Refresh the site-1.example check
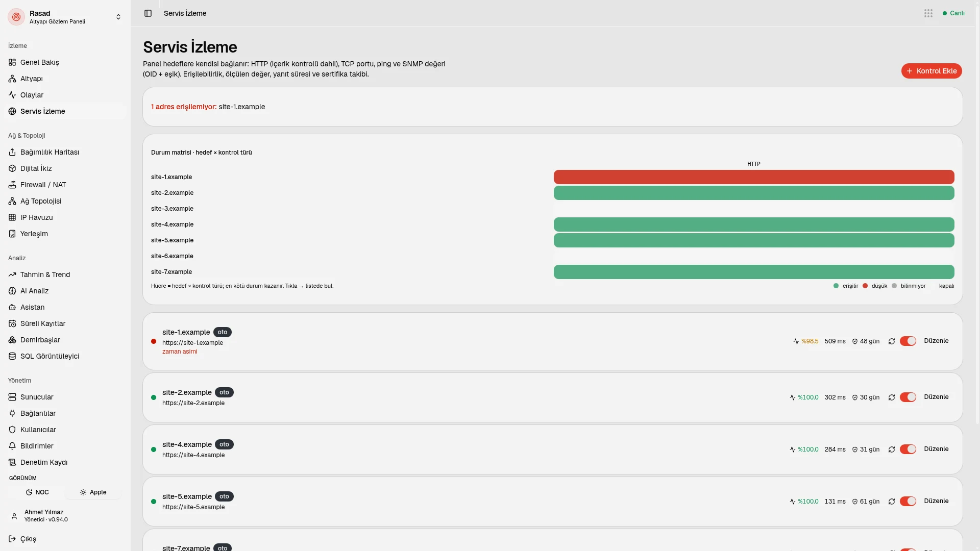 click(892, 341)
